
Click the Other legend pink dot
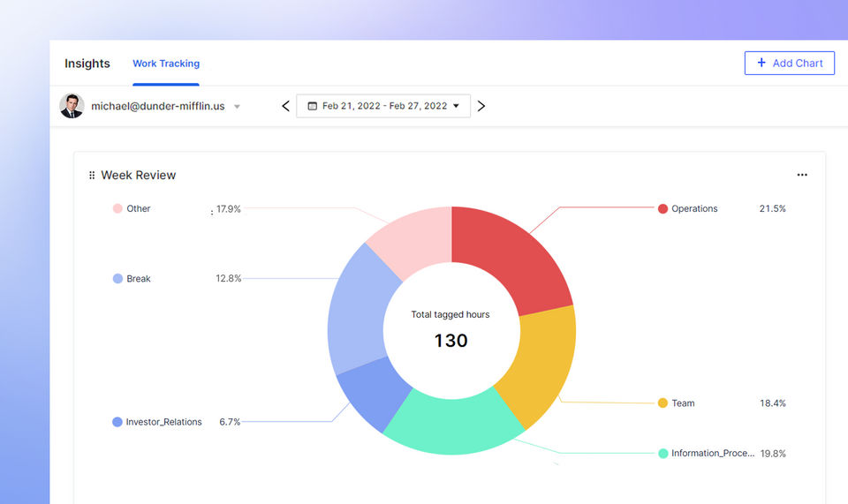117,209
